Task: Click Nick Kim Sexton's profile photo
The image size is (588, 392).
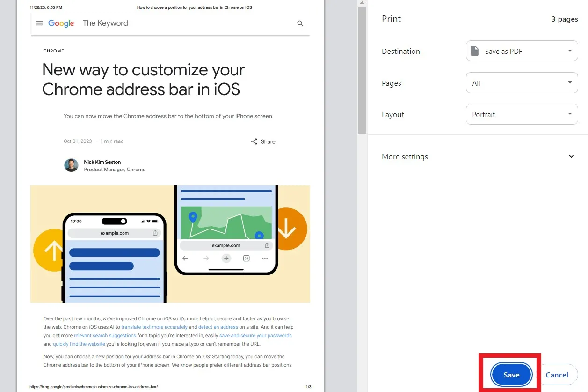Action: click(71, 165)
